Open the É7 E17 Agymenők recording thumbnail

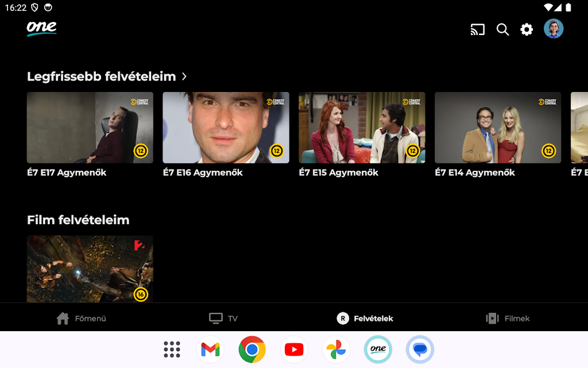(x=90, y=128)
